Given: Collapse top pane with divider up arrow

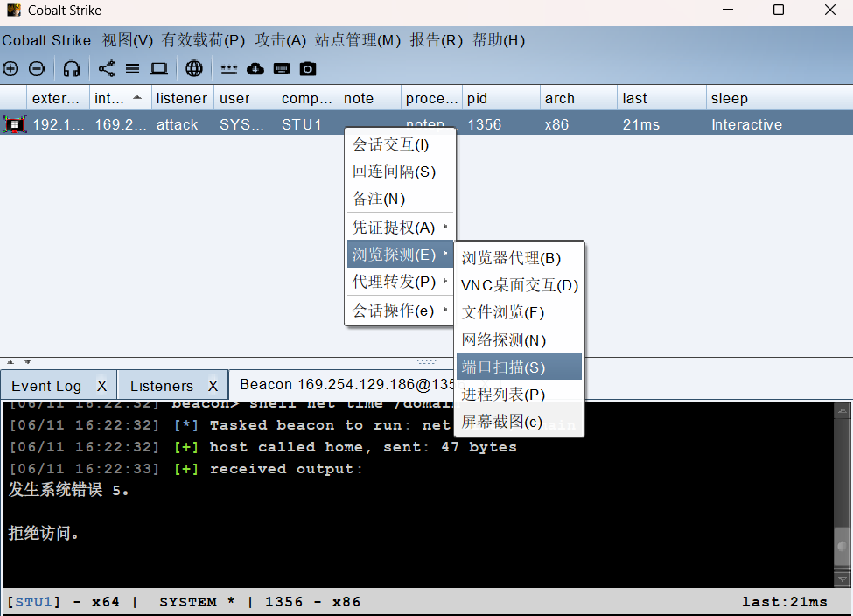Looking at the screenshot, I should [x=10, y=362].
